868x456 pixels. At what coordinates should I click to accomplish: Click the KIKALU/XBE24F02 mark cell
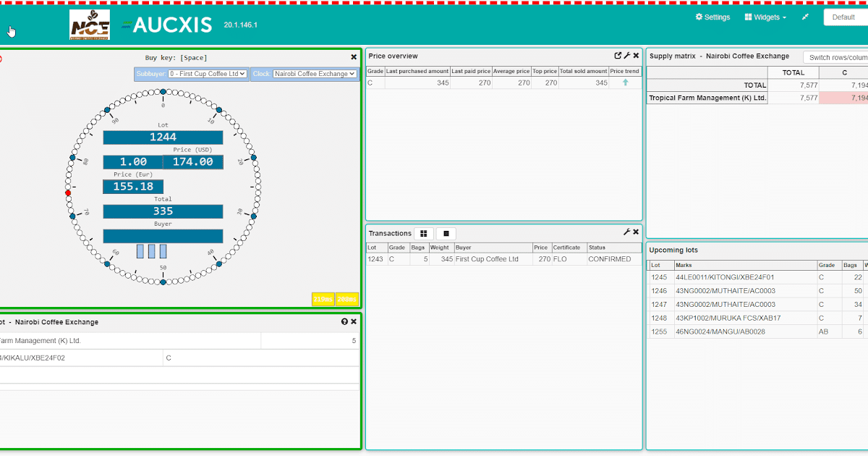pos(81,358)
